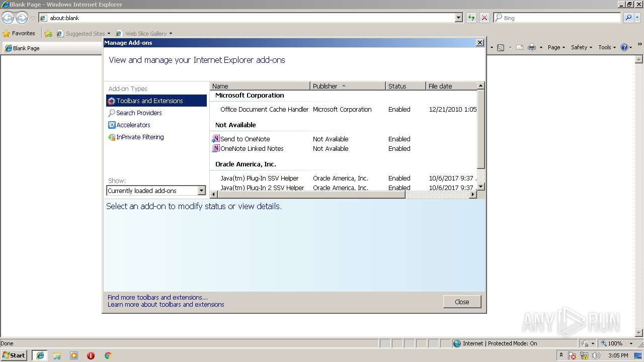The image size is (644, 362).
Task: Click the browser Forward arrow button
Action: 22,18
